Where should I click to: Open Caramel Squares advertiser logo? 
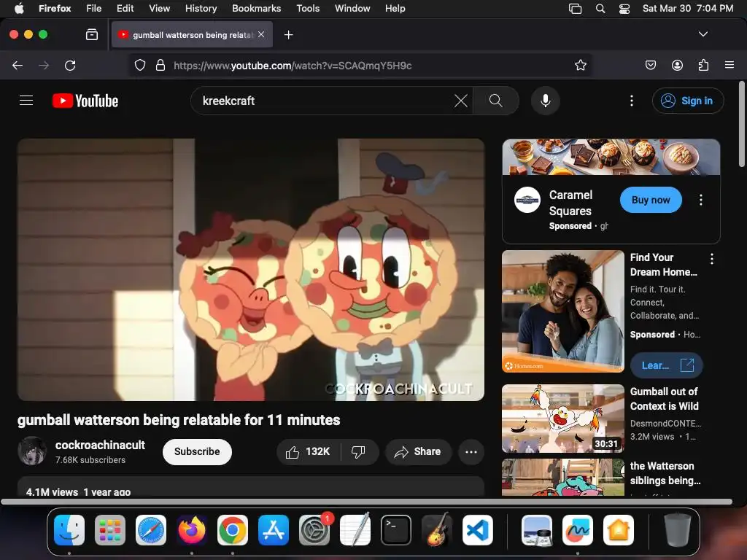[527, 200]
